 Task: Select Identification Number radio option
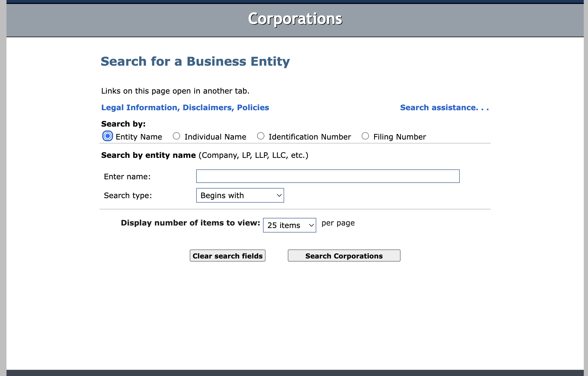[261, 136]
